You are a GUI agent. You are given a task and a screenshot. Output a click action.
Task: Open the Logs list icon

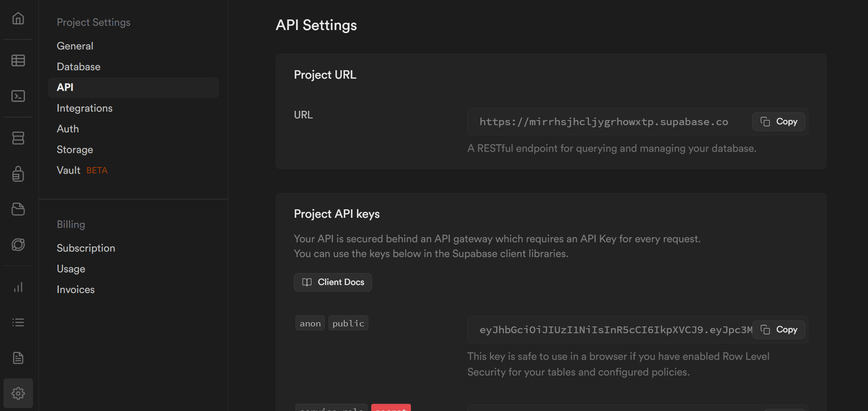[18, 322]
